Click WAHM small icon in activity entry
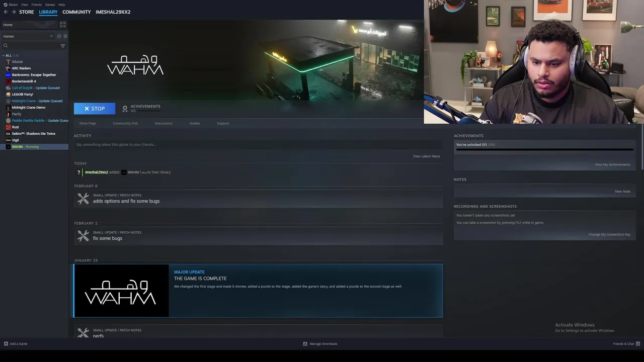644x362 pixels. point(124,172)
